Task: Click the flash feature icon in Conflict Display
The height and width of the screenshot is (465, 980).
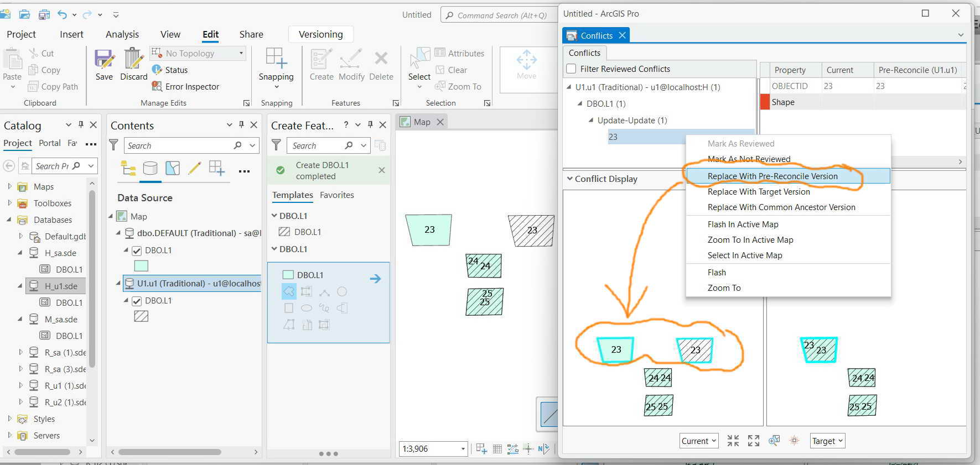Action: click(x=794, y=441)
